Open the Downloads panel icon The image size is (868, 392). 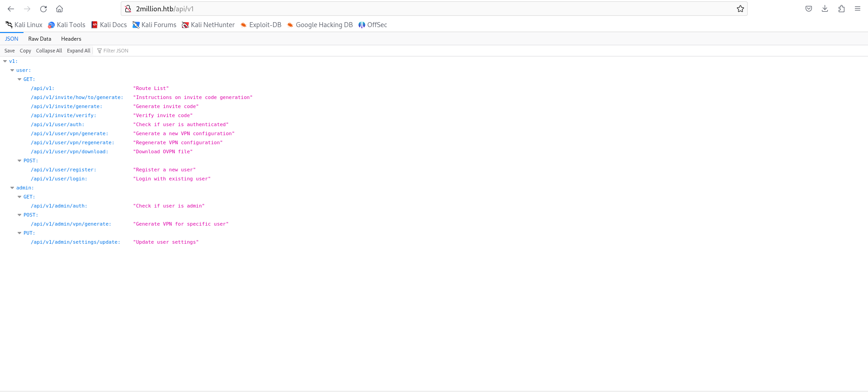[x=825, y=9]
